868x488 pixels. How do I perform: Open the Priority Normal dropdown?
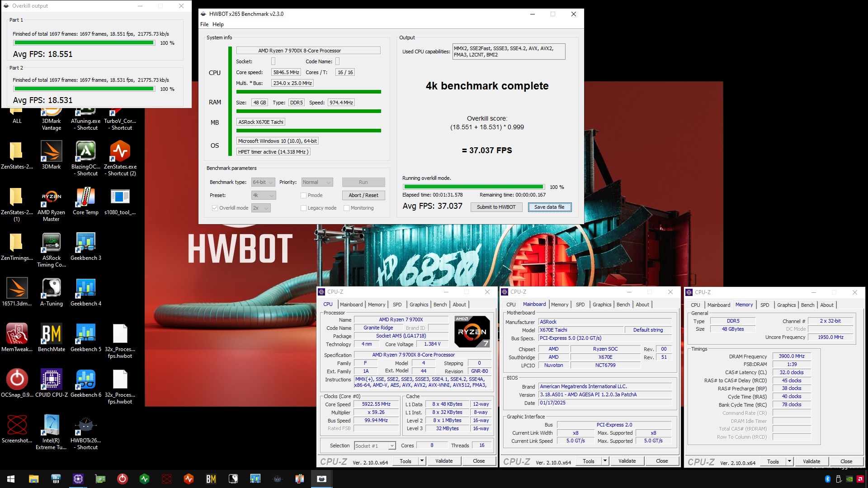click(317, 182)
